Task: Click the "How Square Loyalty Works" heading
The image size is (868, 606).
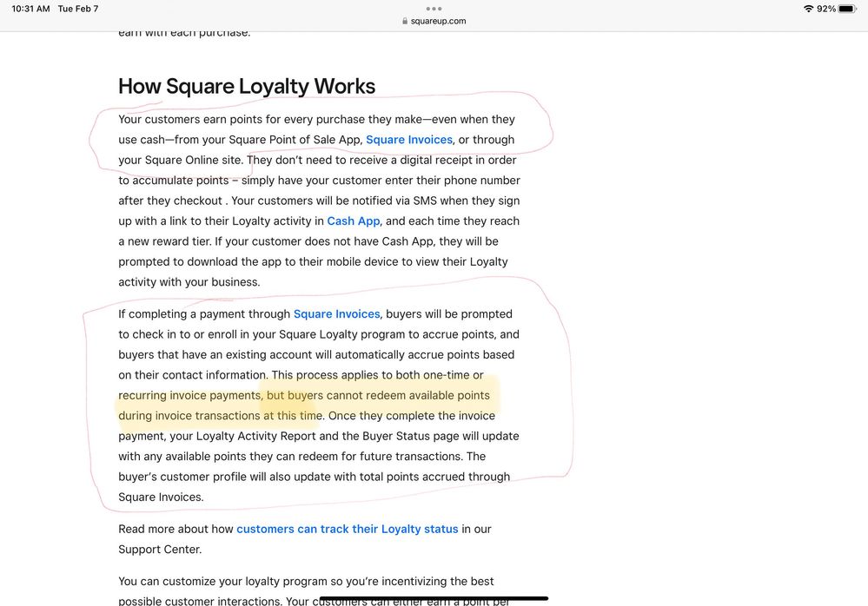Action: point(247,86)
